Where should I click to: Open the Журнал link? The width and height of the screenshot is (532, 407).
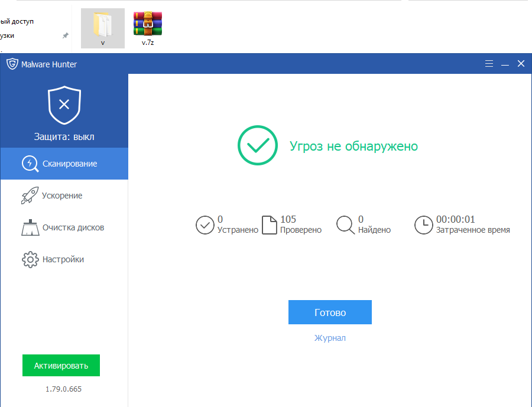(330, 338)
